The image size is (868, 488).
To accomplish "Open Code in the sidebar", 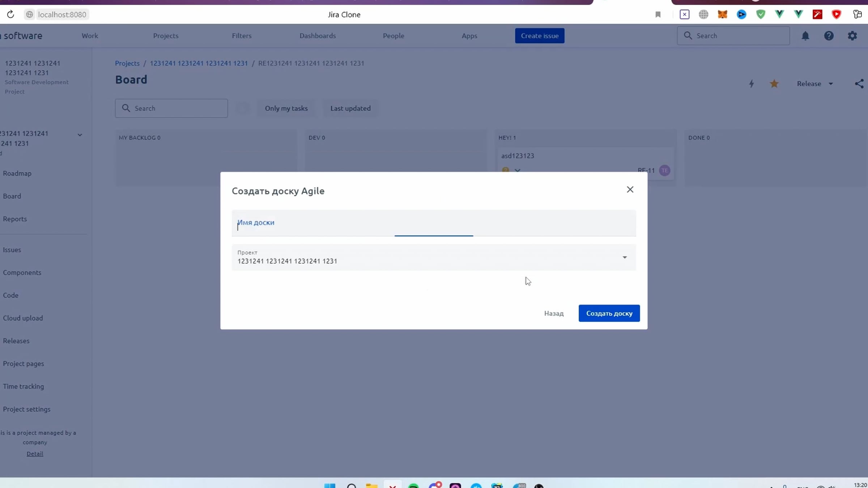I will (10, 295).
